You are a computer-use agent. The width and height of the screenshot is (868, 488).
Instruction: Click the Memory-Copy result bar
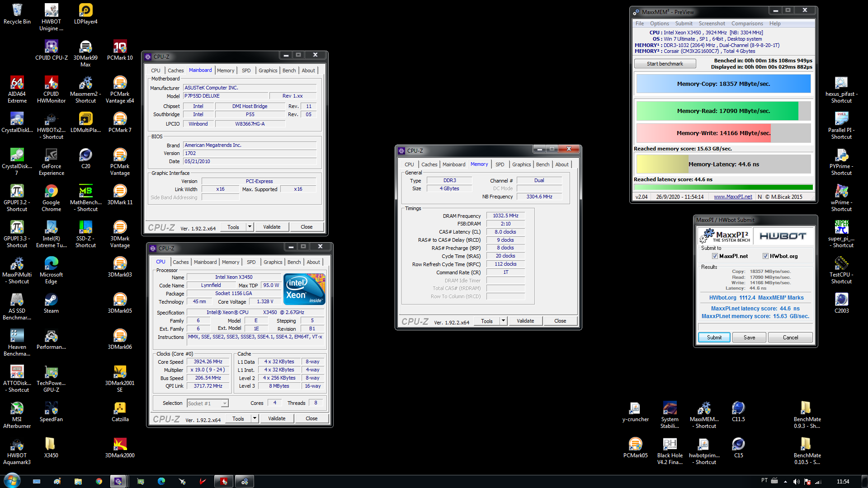(723, 84)
